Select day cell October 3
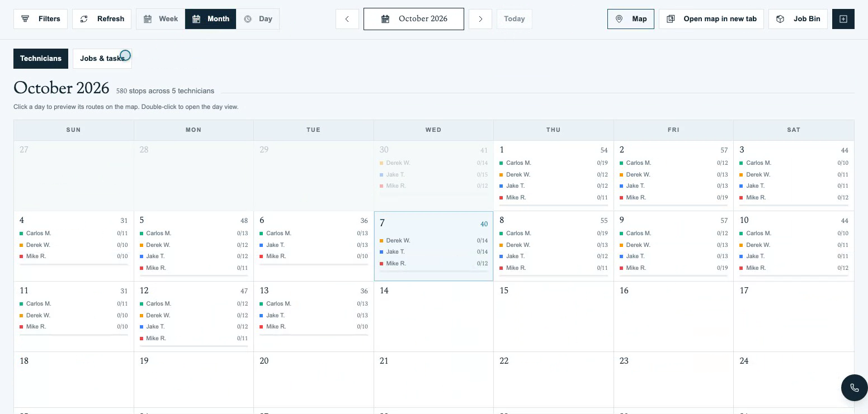This screenshot has height=414, width=868. 794,175
